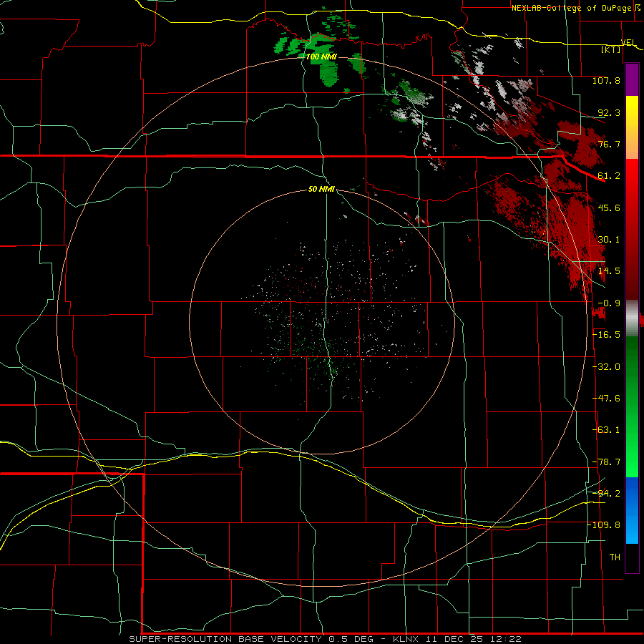
Task: Click the TH legend label
Action: pyautogui.click(x=615, y=557)
